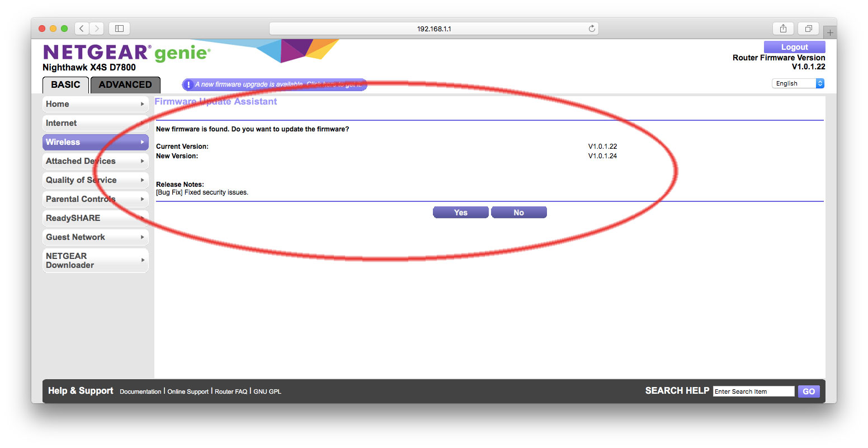
Task: Open NETGEAR Downloader
Action: (x=96, y=261)
